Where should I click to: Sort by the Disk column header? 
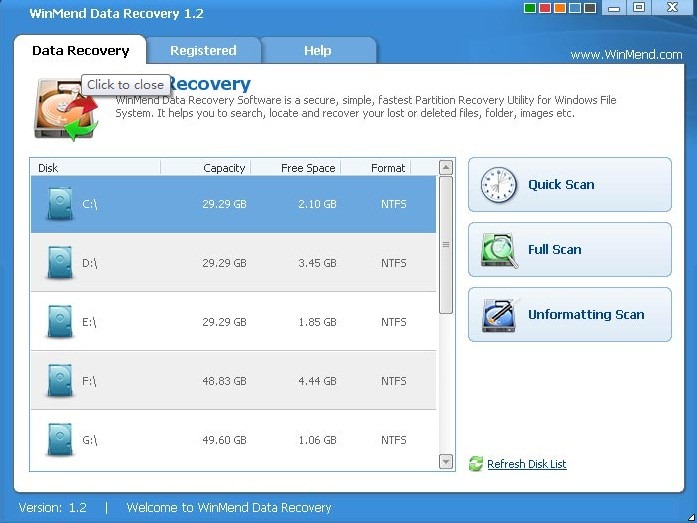(x=95, y=168)
